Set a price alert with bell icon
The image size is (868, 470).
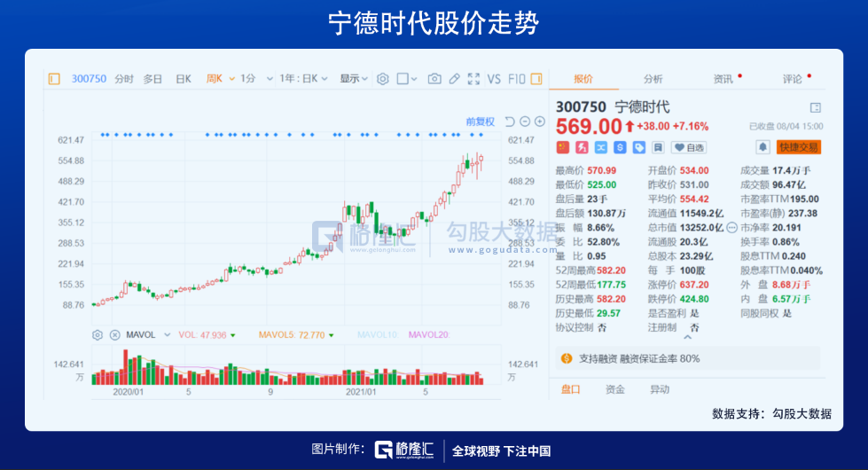click(x=762, y=147)
